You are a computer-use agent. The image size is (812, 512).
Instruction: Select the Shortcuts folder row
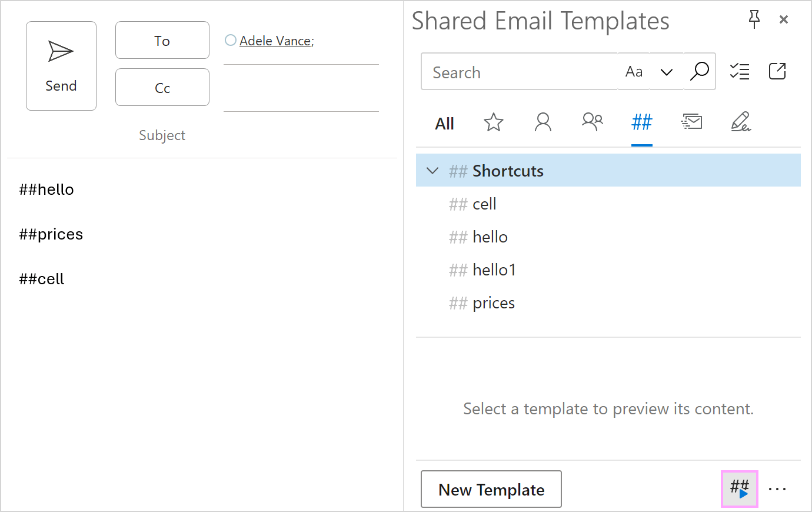point(608,171)
